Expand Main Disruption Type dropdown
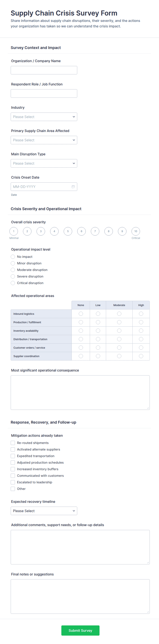 (44, 163)
